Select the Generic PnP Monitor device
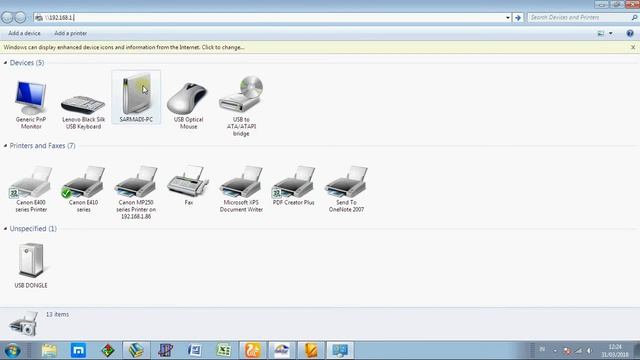Screen dimensions: 640x360 tap(31, 104)
